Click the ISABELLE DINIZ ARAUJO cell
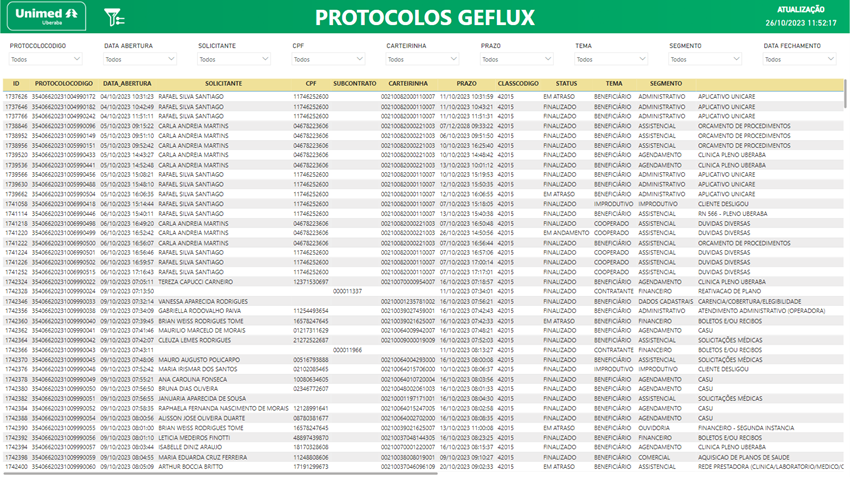This screenshot has height=477, width=850. [190, 447]
